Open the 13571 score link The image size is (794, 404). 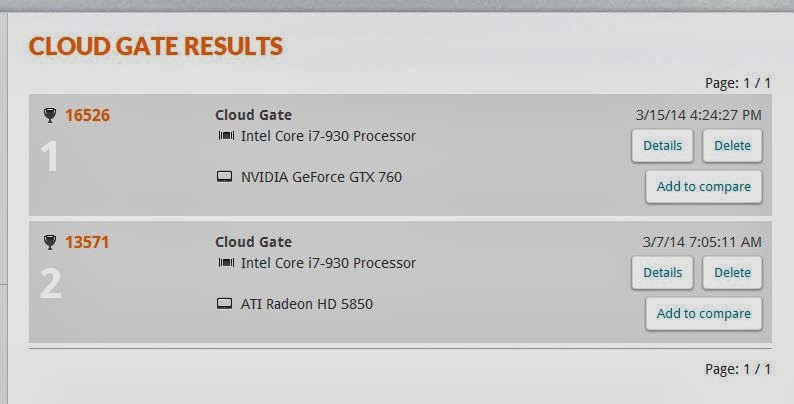click(87, 243)
